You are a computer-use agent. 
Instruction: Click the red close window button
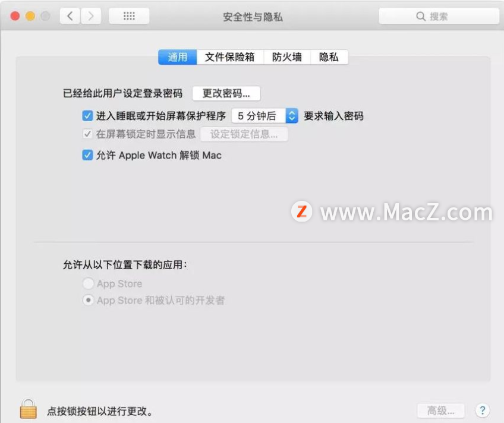click(x=15, y=16)
